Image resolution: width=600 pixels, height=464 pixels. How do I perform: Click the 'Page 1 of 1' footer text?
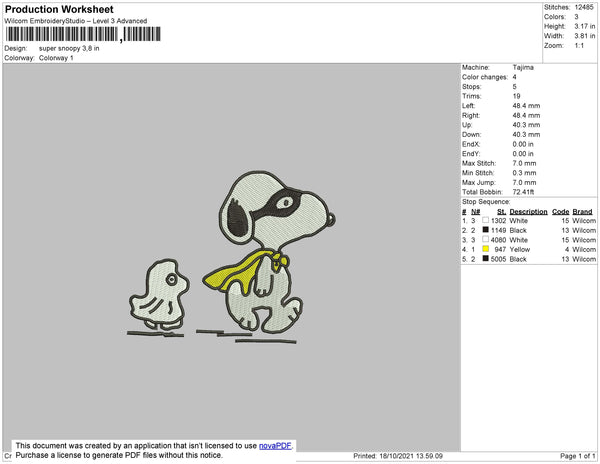[x=578, y=456]
